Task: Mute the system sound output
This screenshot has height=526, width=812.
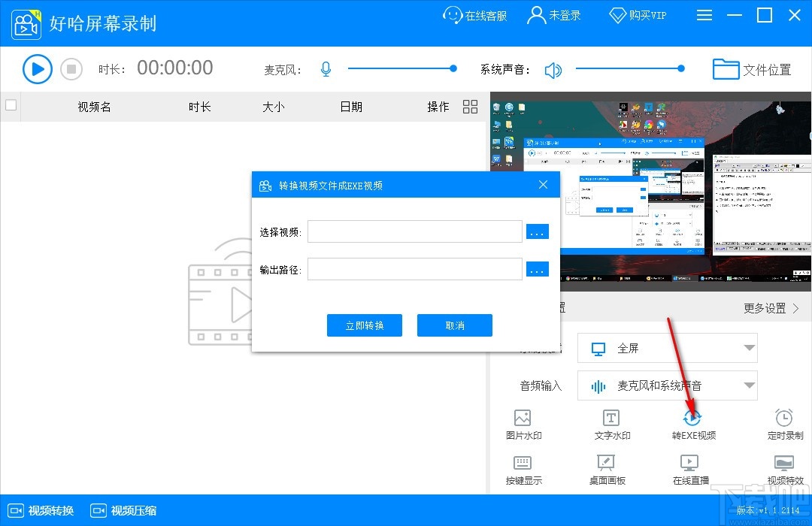Action: [x=554, y=69]
